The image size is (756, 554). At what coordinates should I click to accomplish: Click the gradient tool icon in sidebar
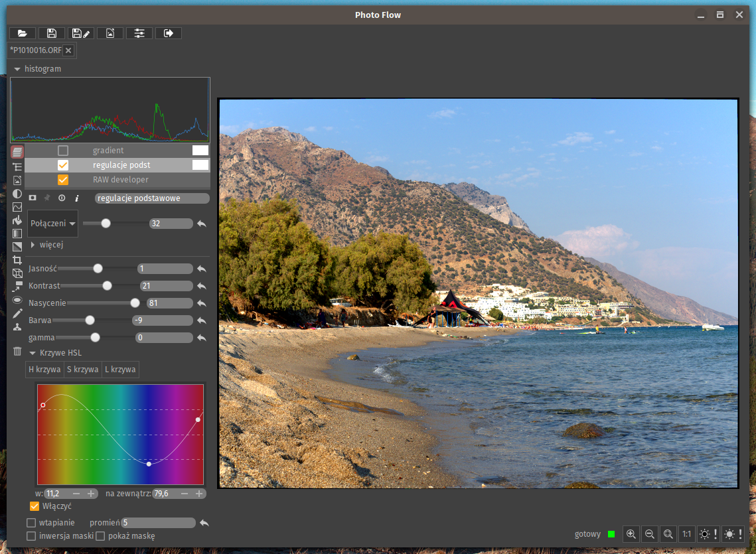17,234
